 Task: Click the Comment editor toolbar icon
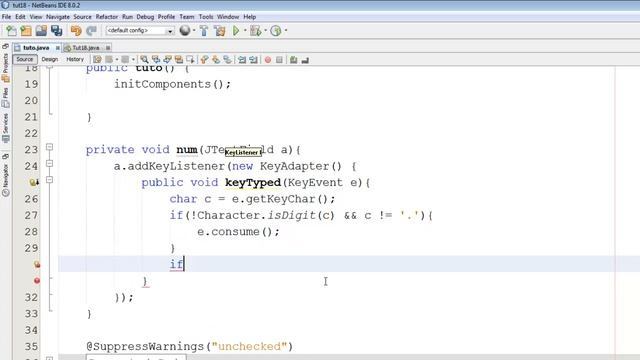[x=293, y=60]
